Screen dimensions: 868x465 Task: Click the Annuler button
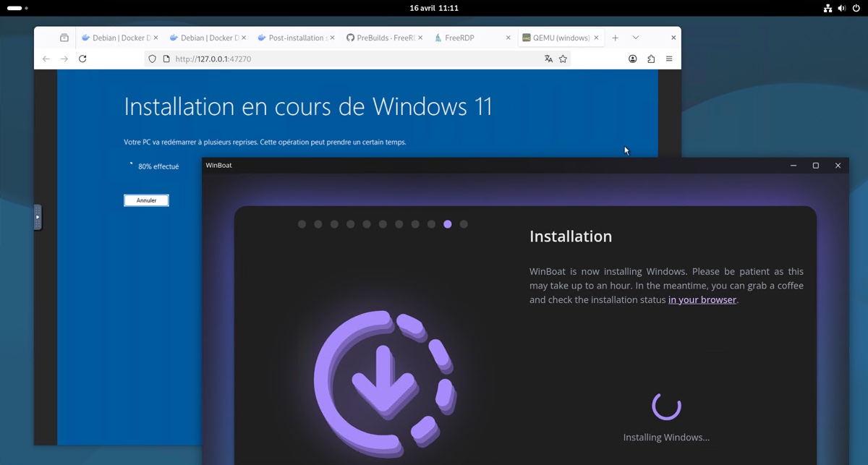click(x=146, y=200)
